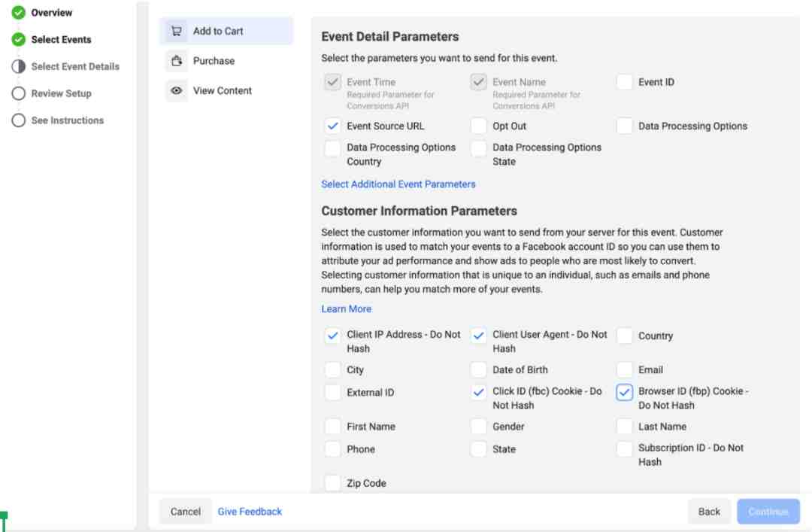Viewport: 812px width, 532px height.
Task: Check Data Processing Options Country checkbox
Action: pos(332,148)
